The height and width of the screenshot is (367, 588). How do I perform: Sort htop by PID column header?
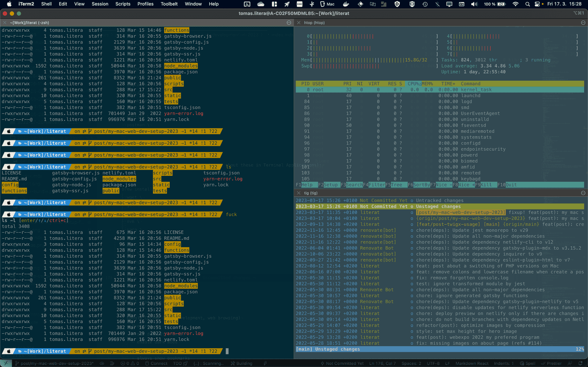305,84
